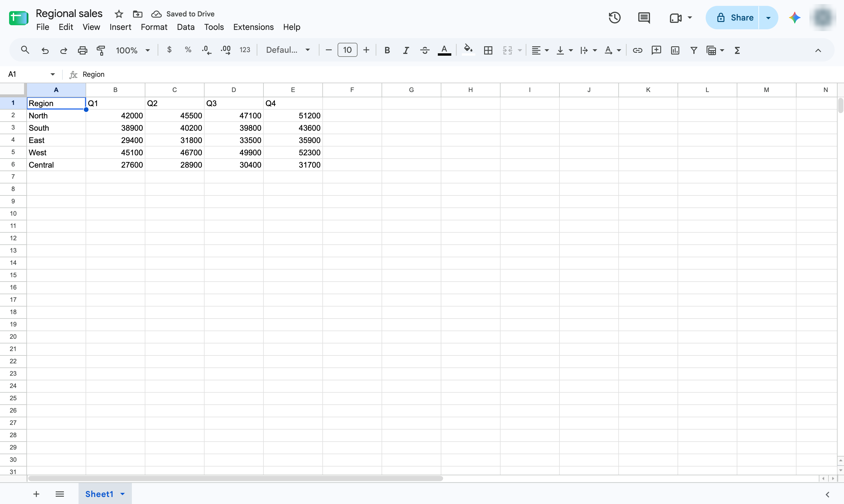Toggle bold formatting
Screen dimensions: 844x504
click(387, 50)
